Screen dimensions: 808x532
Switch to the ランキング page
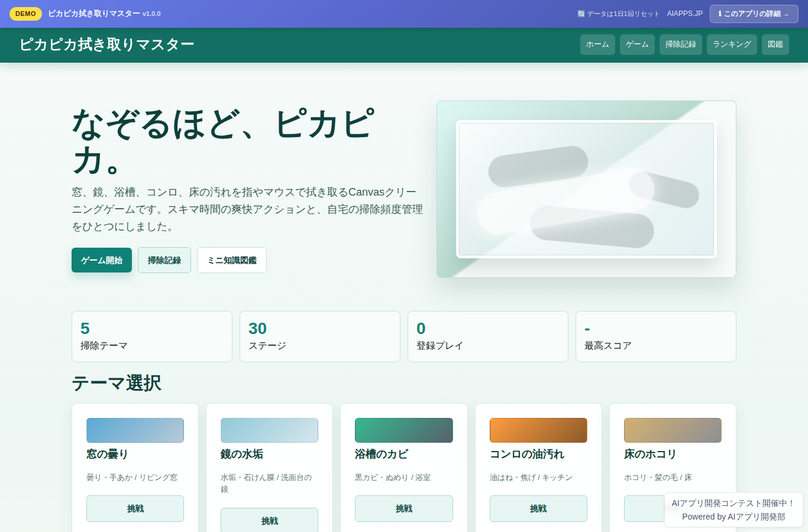pyautogui.click(x=732, y=44)
